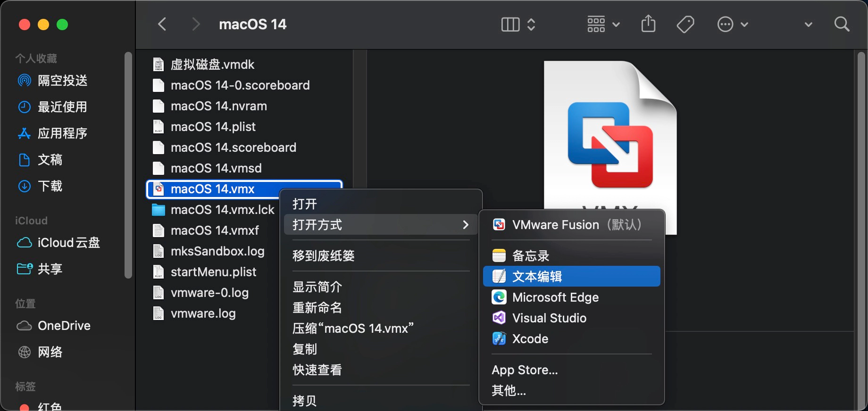Open with Microsoft Edge

pos(572,297)
